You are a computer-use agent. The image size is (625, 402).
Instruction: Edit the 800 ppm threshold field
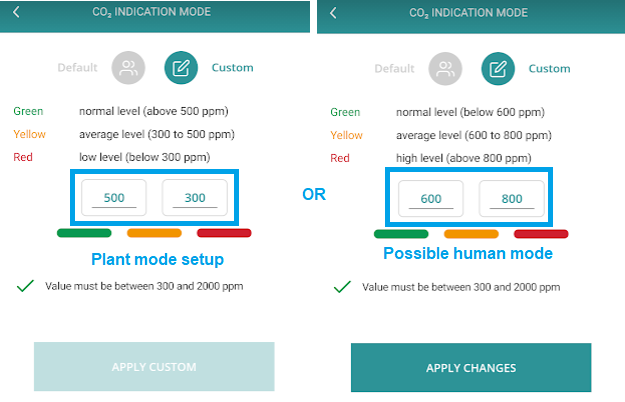512,198
